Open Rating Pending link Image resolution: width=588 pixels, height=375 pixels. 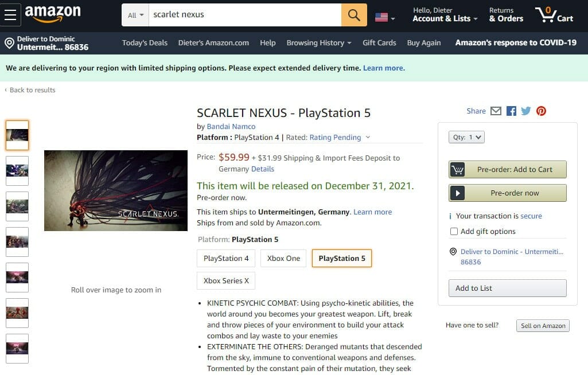(335, 138)
